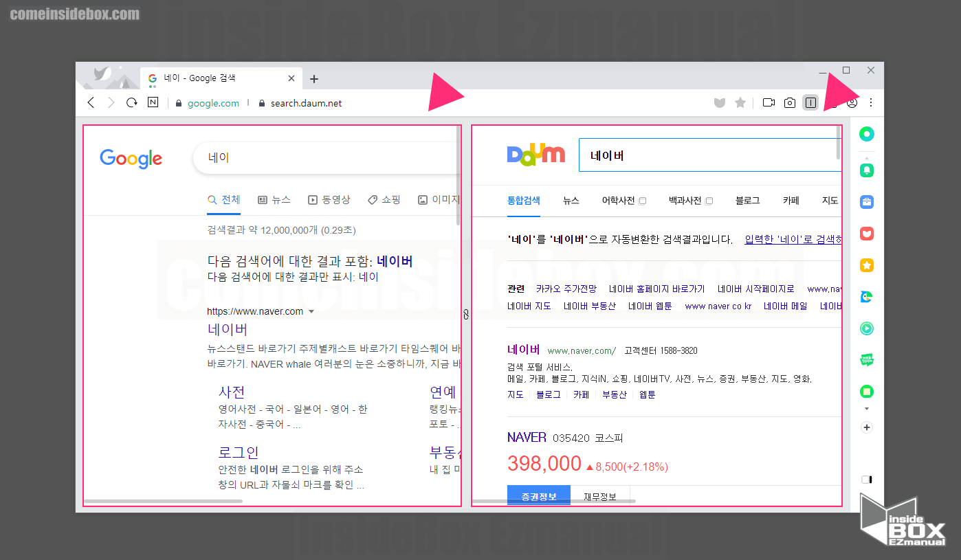Viewport: 961px width, 560px height.
Task: Open the Daum 백과사전 tab
Action: click(x=690, y=201)
